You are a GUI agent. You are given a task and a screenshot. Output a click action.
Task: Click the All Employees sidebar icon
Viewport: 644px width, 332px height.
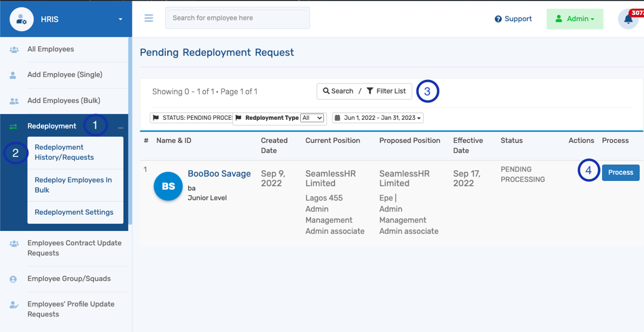tap(13, 49)
